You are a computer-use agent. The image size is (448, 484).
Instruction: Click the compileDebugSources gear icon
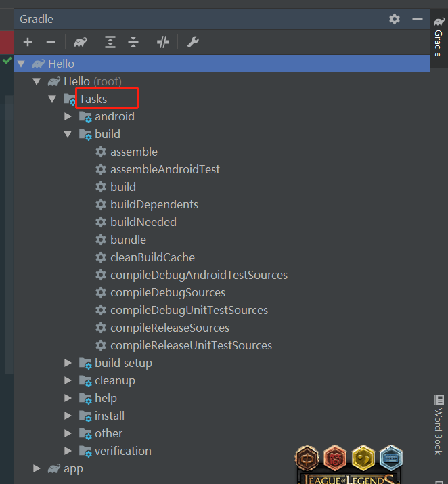pyautogui.click(x=101, y=292)
